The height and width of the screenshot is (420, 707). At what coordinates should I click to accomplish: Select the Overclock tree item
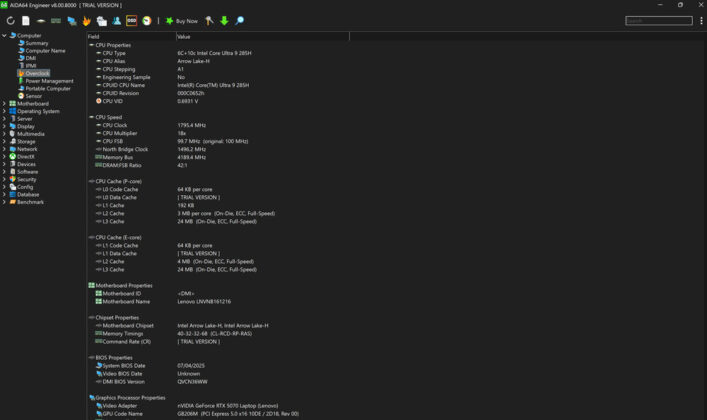tap(33, 73)
